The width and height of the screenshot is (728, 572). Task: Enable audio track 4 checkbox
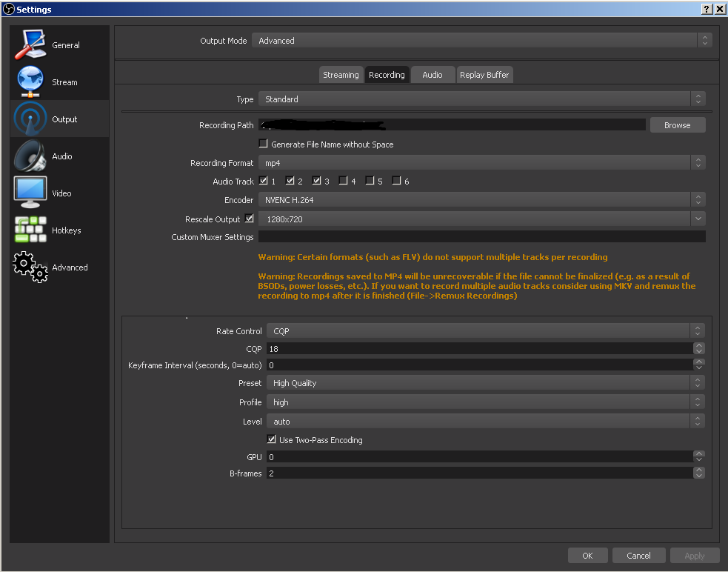pyautogui.click(x=344, y=181)
